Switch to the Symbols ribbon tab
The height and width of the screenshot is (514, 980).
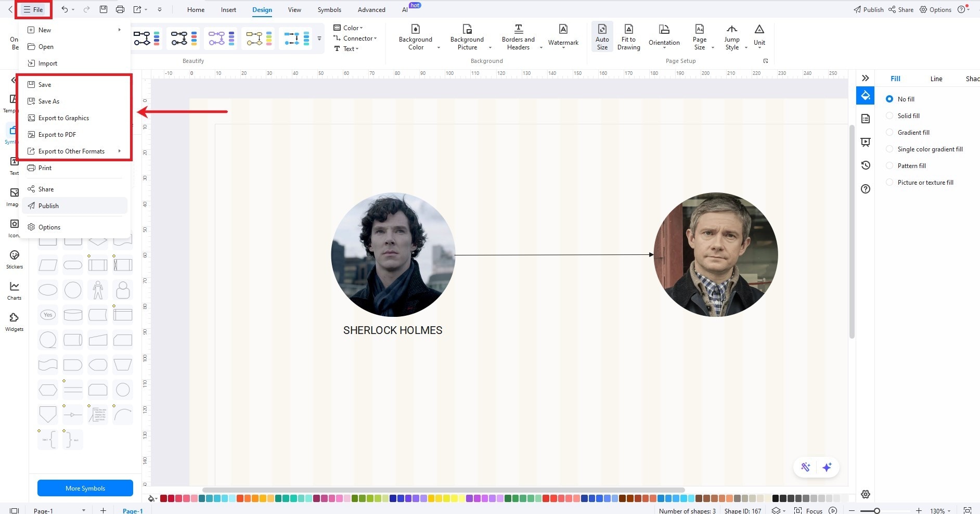tap(329, 10)
